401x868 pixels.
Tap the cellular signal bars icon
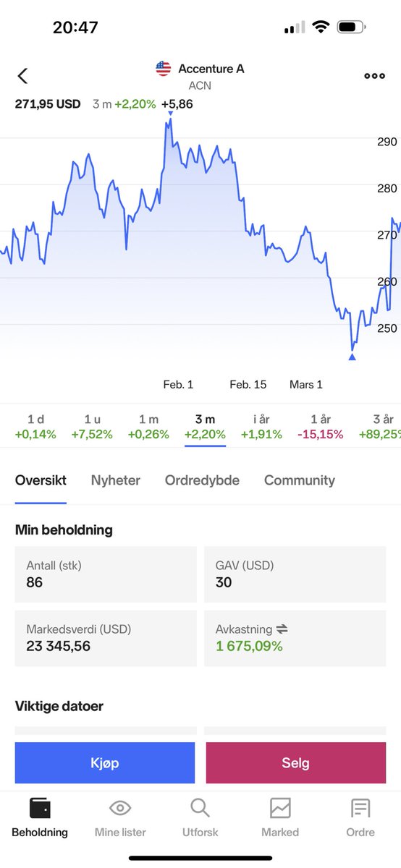pos(295,28)
